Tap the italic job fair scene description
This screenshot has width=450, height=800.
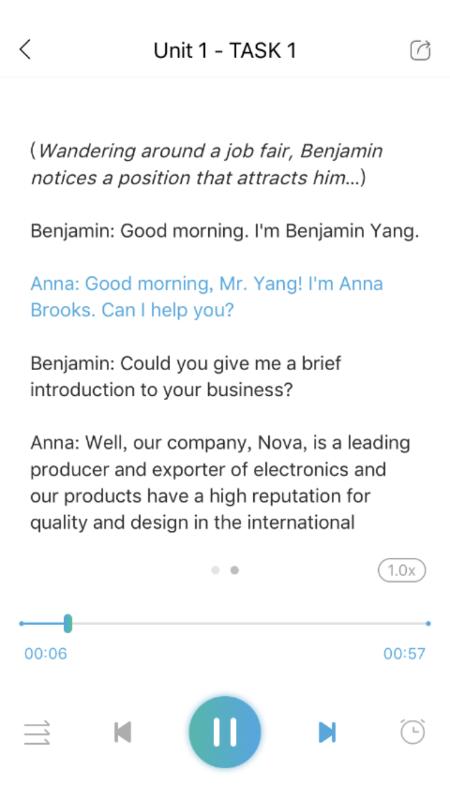click(207, 164)
